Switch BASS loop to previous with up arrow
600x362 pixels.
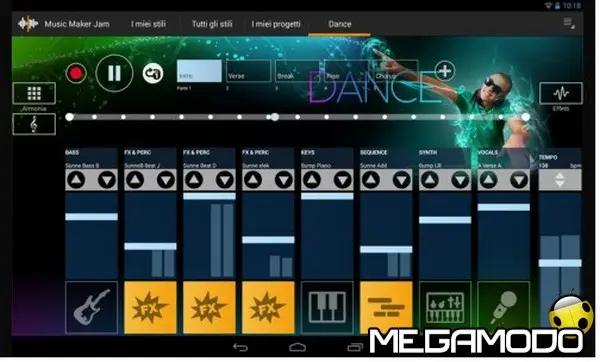(77, 179)
